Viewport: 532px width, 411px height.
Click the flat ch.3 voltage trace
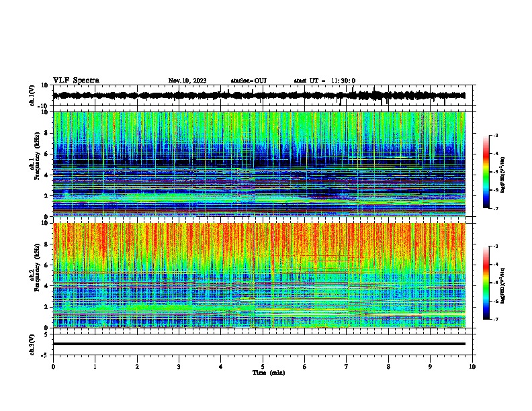point(259,344)
